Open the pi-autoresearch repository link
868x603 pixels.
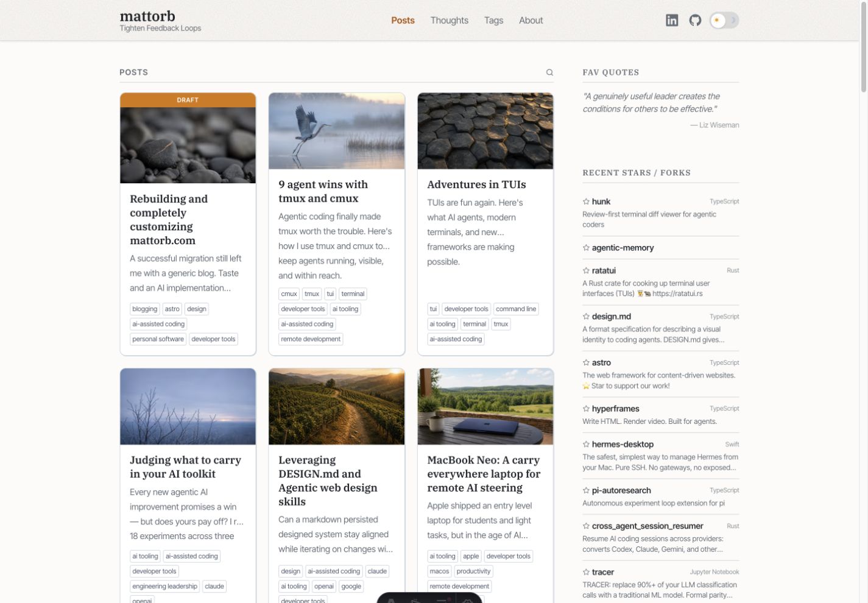[x=621, y=490]
